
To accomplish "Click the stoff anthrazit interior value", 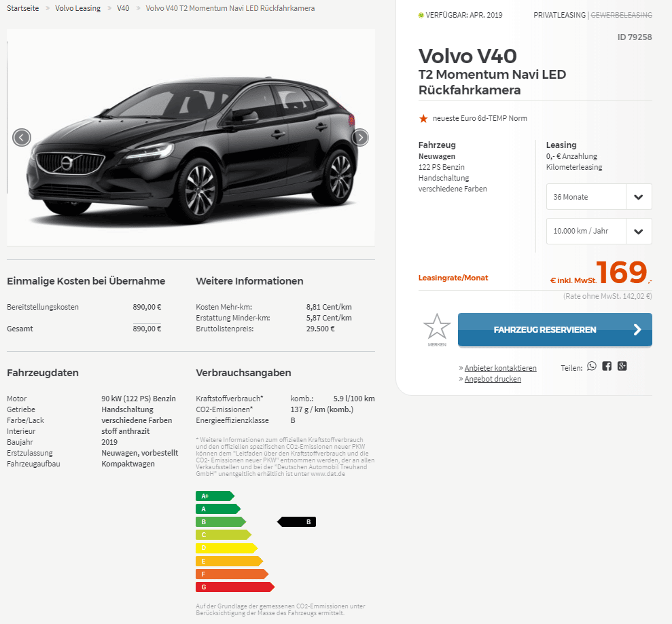I will pyautogui.click(x=126, y=431).
